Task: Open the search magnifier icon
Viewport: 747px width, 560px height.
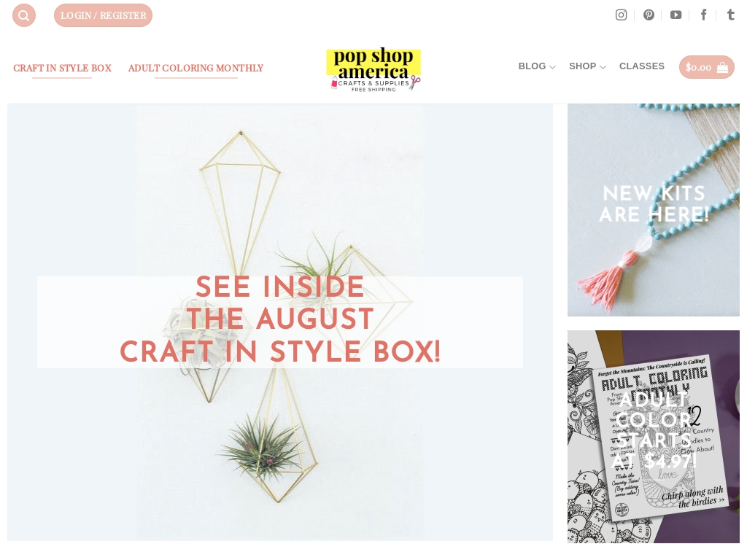Action: click(x=24, y=16)
